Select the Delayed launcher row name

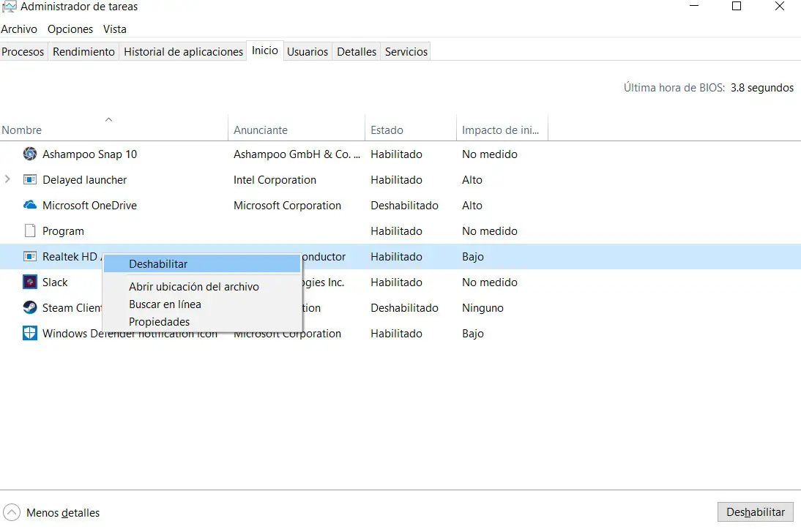(x=84, y=180)
